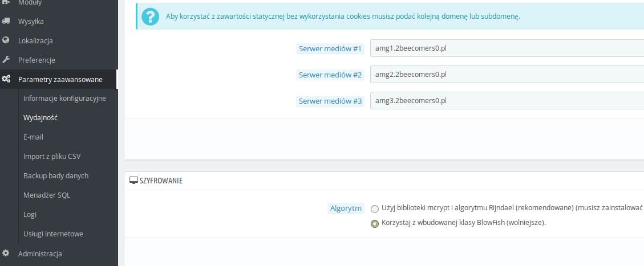Click the globe icon beside Lokalizacja
Image resolution: width=644 pixels, height=266 pixels.
(6, 40)
